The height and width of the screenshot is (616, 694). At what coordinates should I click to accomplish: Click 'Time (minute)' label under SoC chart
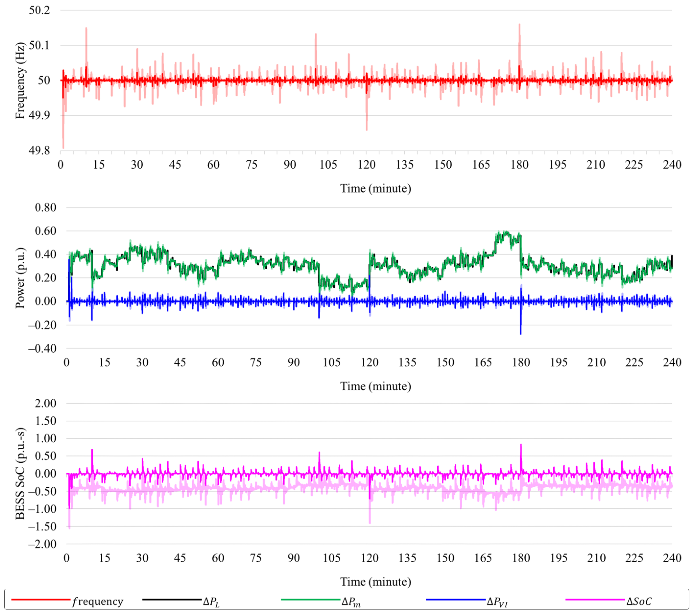(375, 582)
